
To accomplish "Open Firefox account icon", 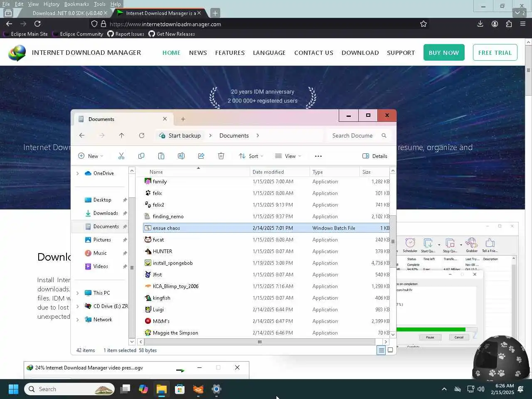I will 495,24.
